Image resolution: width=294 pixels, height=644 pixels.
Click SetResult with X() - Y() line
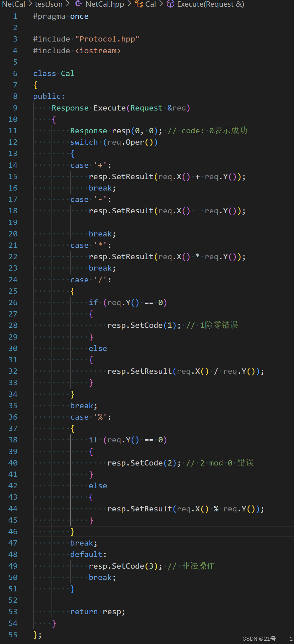click(167, 211)
